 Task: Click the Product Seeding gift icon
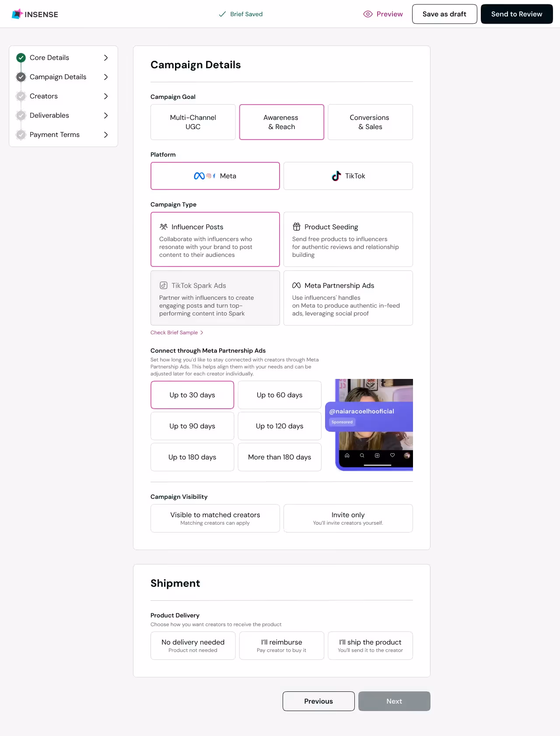point(297,227)
